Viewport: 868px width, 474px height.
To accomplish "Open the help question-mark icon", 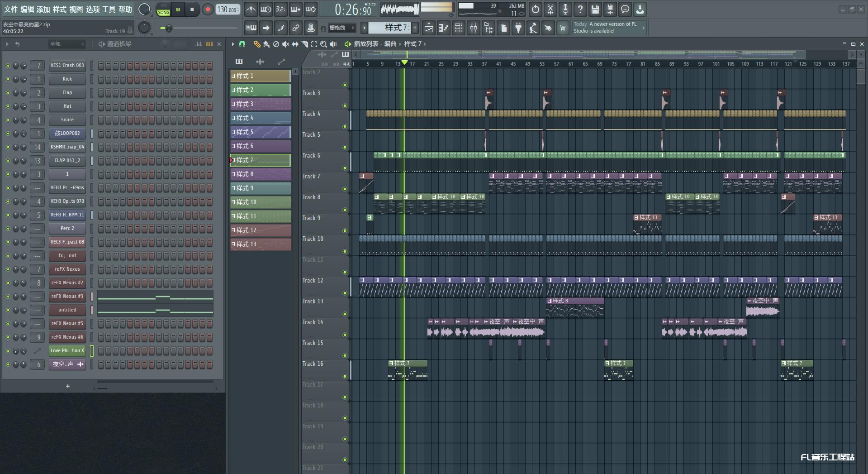I will pyautogui.click(x=580, y=9).
